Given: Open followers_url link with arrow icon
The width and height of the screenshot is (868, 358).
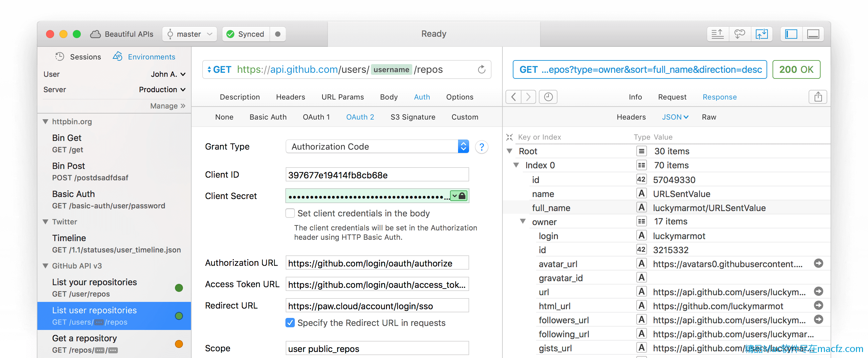Looking at the screenshot, I should coord(819,320).
